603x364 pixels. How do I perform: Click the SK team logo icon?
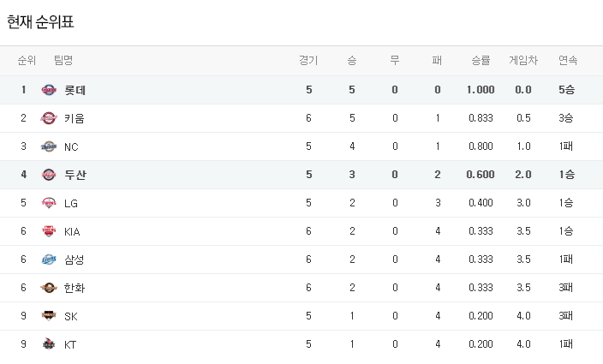49,316
